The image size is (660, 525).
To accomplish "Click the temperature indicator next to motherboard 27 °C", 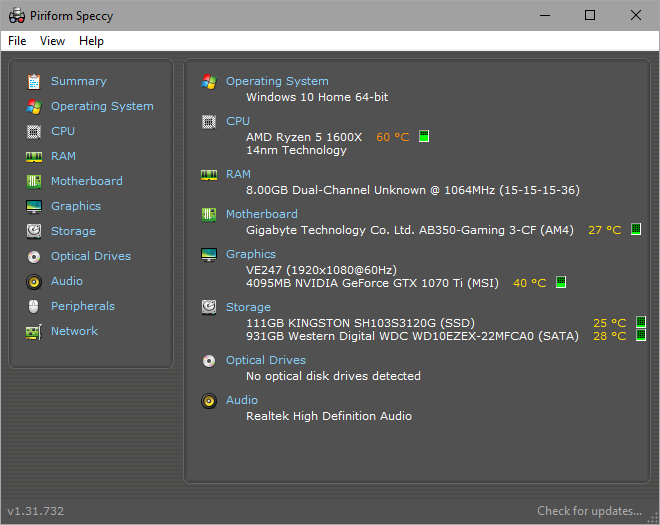I will (636, 229).
